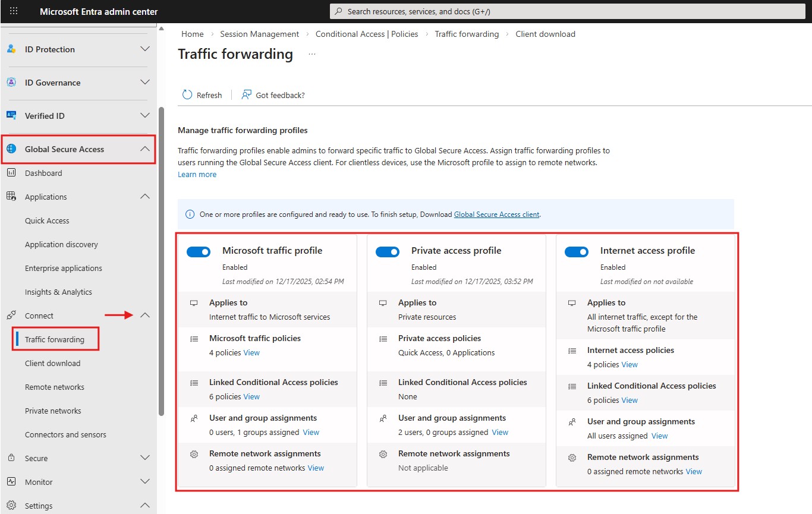Turn off the Private access profile

(388, 251)
